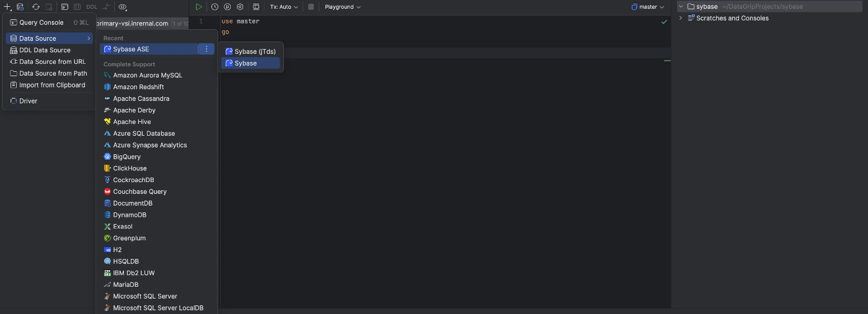Open the master database selector dropdown

click(648, 7)
